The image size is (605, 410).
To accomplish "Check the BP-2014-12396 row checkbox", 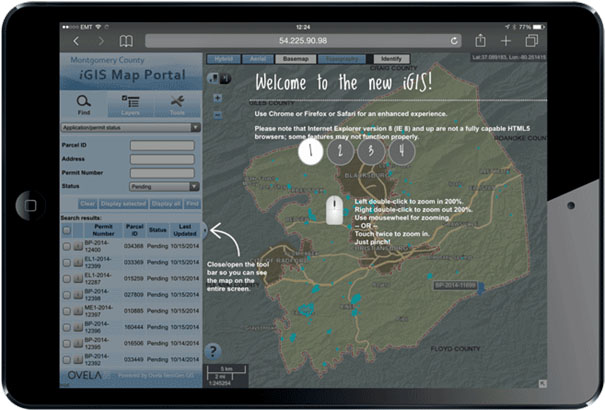I will [x=67, y=327].
